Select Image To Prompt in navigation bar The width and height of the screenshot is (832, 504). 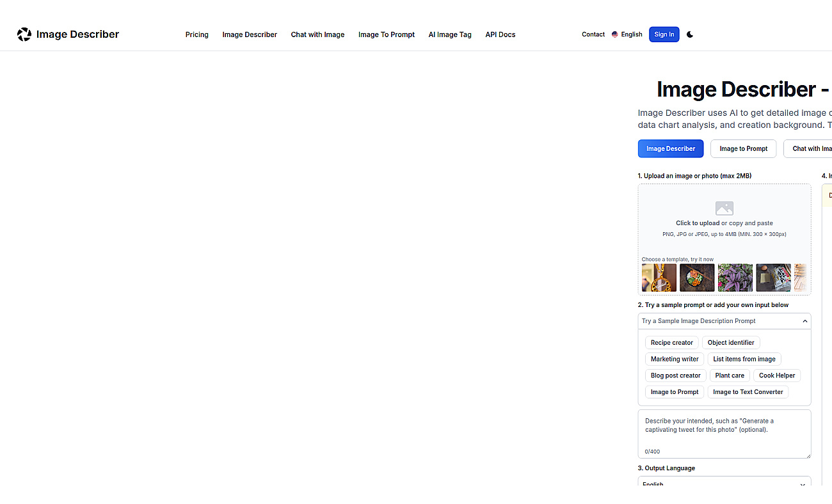coord(387,35)
